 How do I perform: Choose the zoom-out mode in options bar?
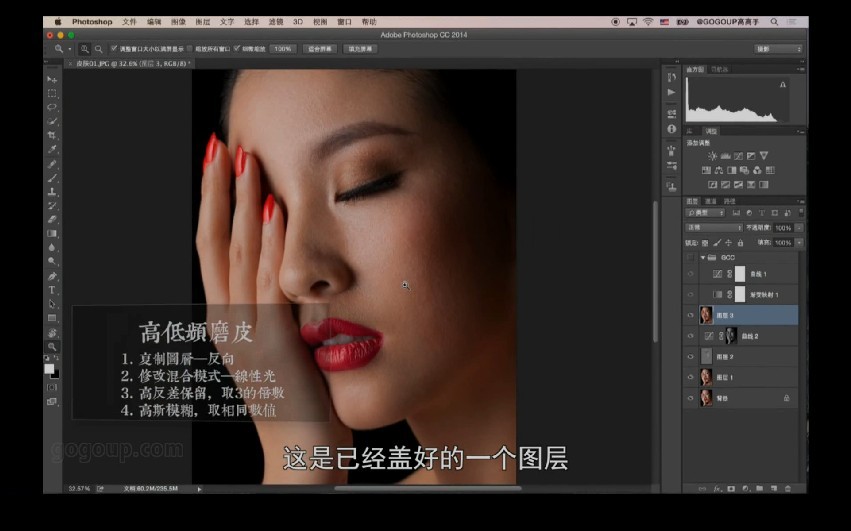pyautogui.click(x=99, y=49)
